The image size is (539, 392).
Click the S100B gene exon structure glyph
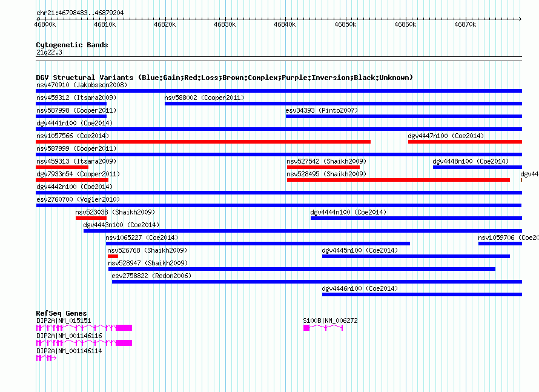pos(323,328)
